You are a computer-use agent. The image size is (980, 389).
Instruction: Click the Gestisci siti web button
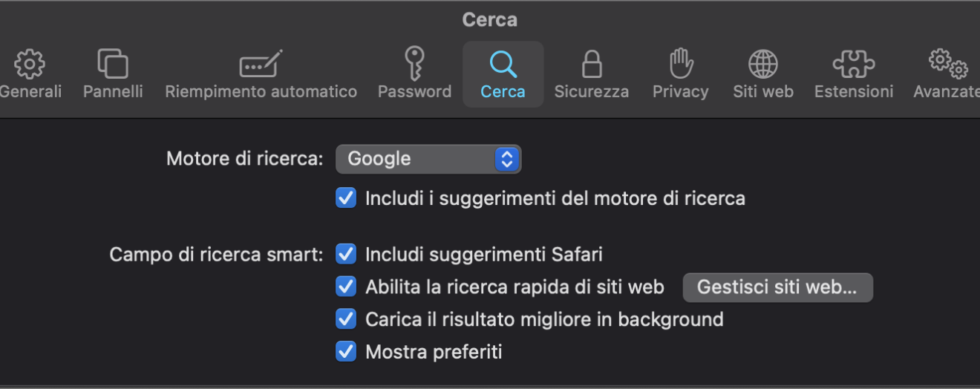pyautogui.click(x=777, y=287)
